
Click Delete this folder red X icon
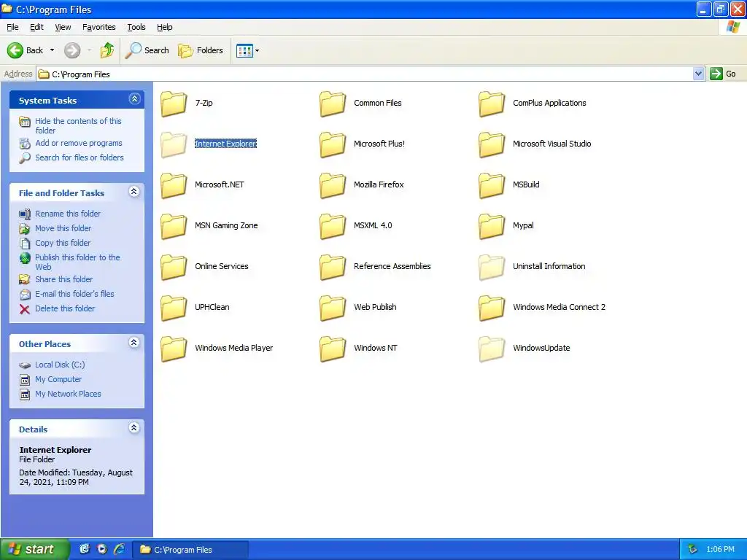25,309
